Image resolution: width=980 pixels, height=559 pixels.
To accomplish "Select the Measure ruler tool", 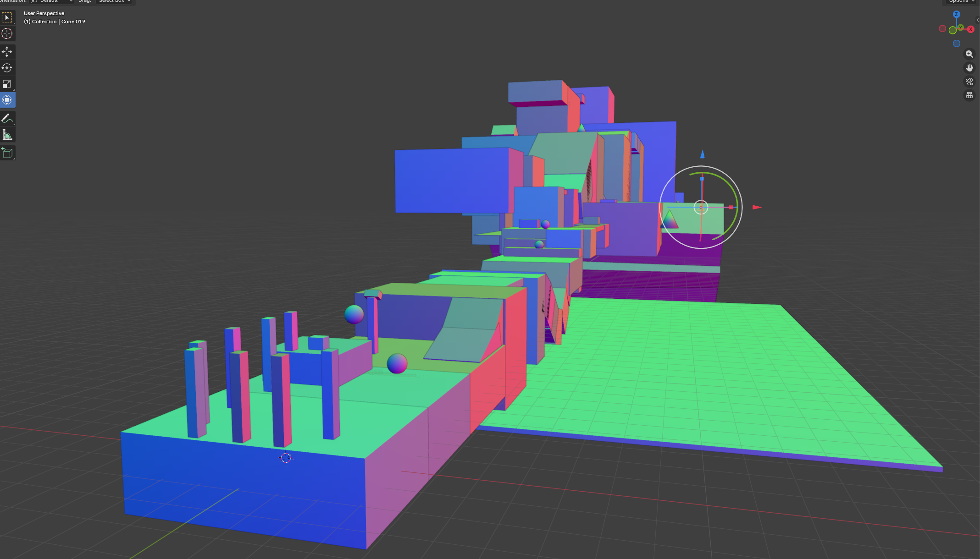I will (7, 135).
